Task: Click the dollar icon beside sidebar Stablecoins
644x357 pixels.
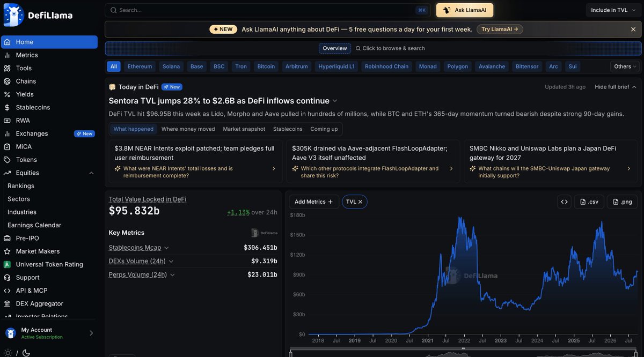Action: [7, 107]
